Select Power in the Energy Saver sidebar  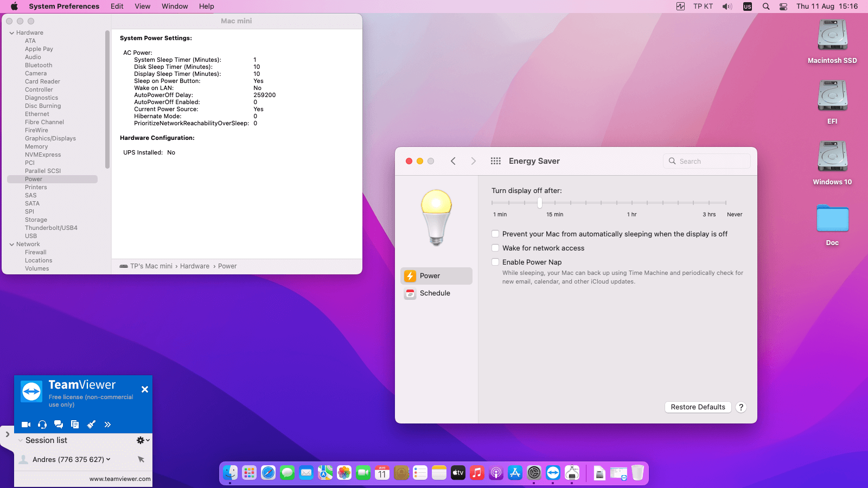[x=437, y=276]
